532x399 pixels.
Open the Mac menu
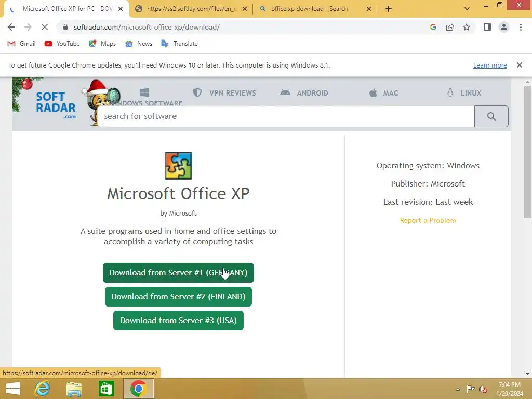[x=383, y=92]
